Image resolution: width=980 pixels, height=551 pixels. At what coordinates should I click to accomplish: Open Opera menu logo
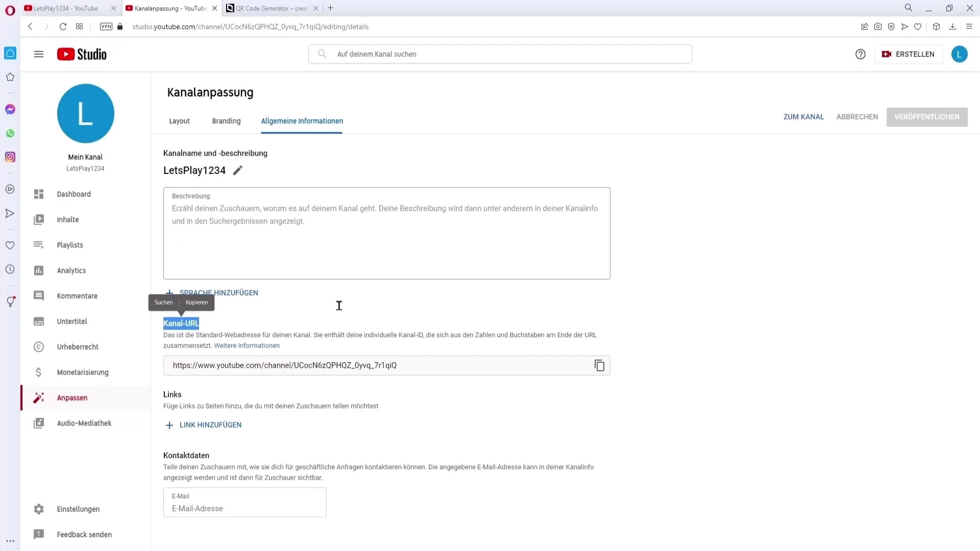10,10
